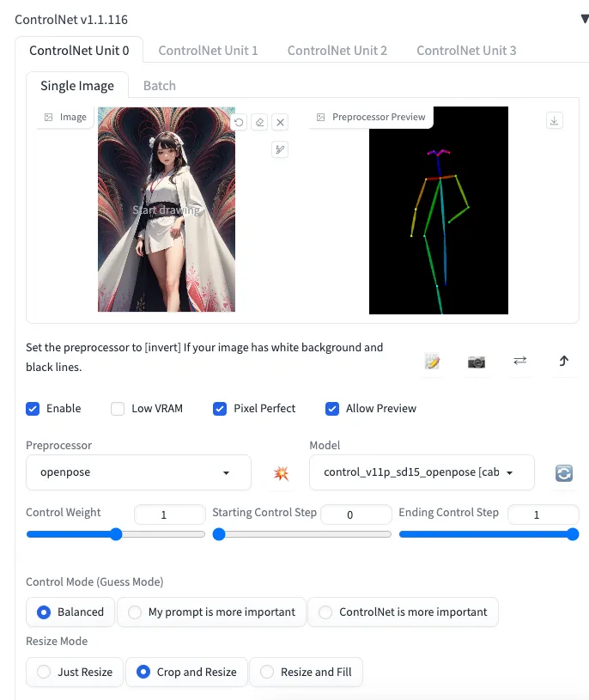589x700 pixels.
Task: Click the uploaded anime girl input image
Action: 167,209
